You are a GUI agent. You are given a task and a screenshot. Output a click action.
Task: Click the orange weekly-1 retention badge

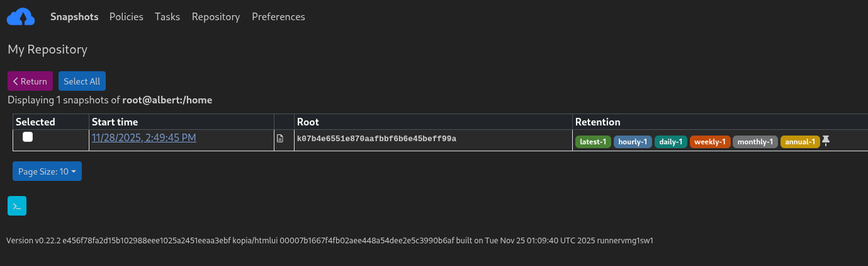coord(710,142)
